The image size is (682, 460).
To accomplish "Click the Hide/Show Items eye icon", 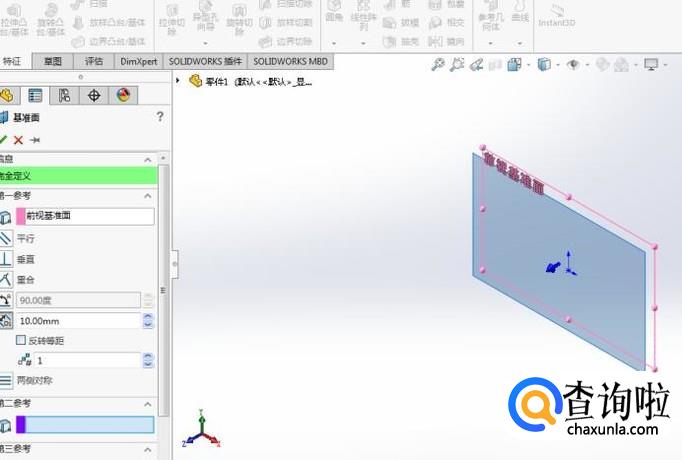I will (573, 65).
